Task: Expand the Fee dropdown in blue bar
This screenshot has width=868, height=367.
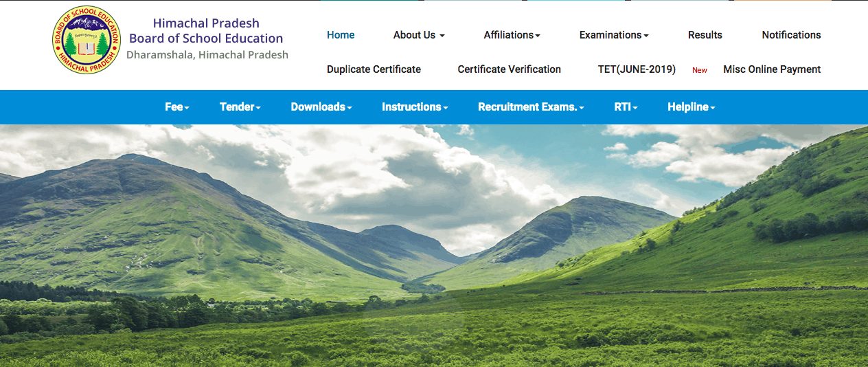Action: 177,107
